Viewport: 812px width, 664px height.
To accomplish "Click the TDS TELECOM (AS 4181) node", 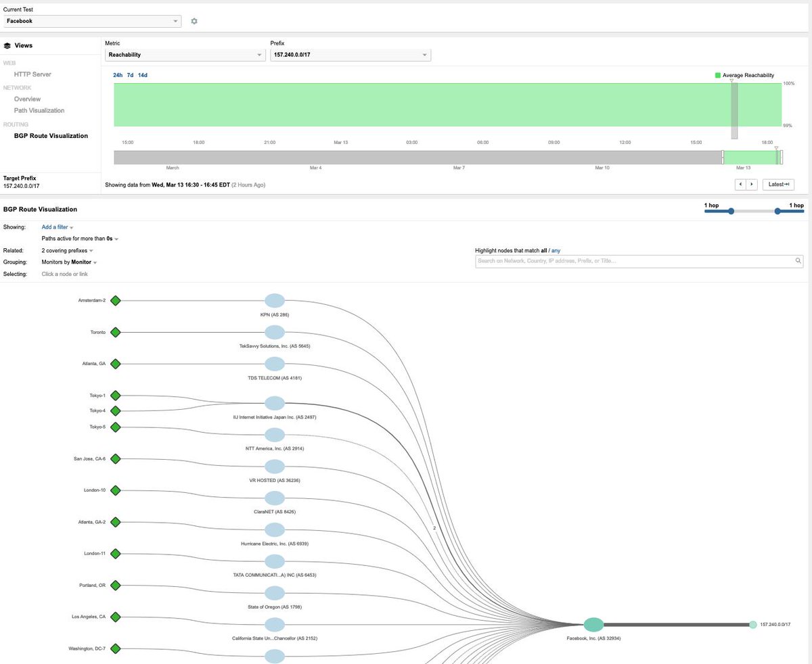I will tap(274, 364).
